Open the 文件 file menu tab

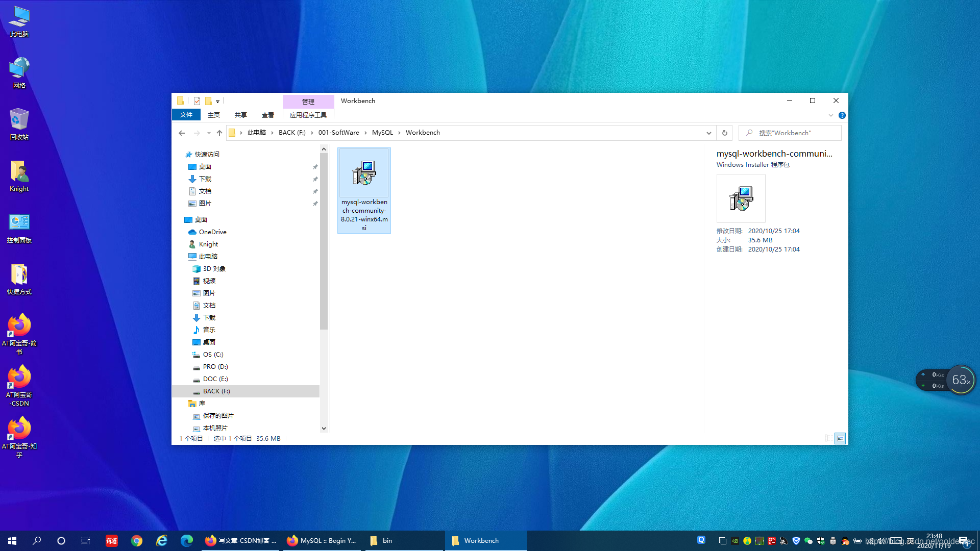[x=186, y=115]
